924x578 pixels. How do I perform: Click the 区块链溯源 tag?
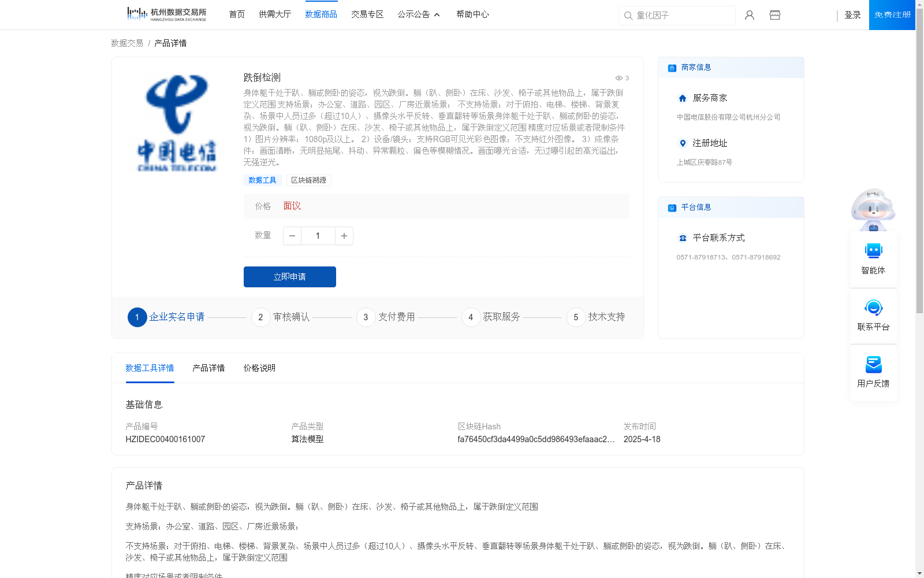pos(308,180)
